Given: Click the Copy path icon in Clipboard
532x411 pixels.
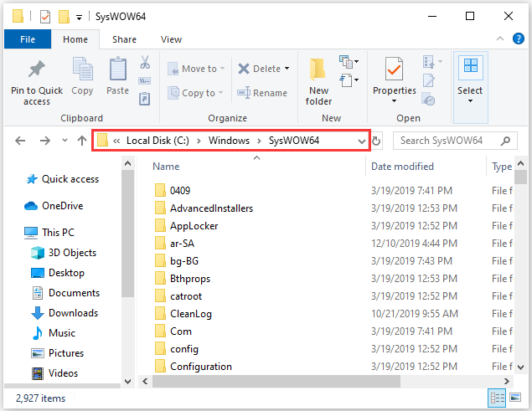Looking at the screenshot, I should click(145, 81).
